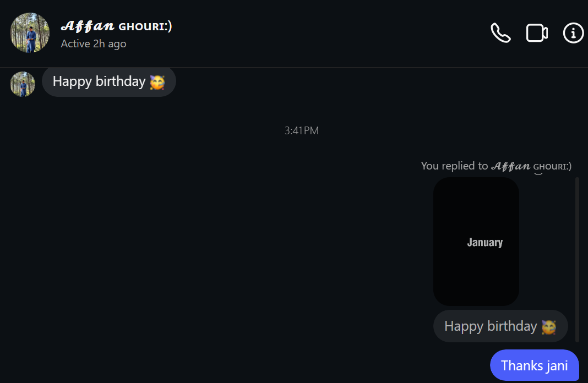Open Affan's profile picture in header
This screenshot has width=588, height=383.
tap(30, 32)
